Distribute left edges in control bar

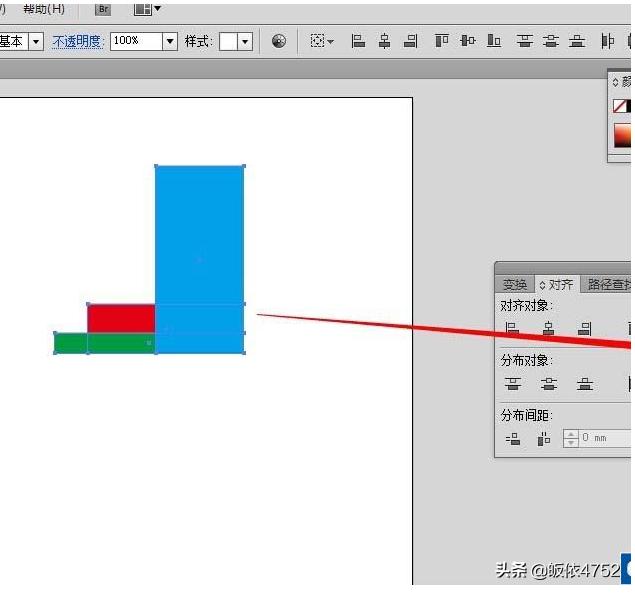click(607, 41)
